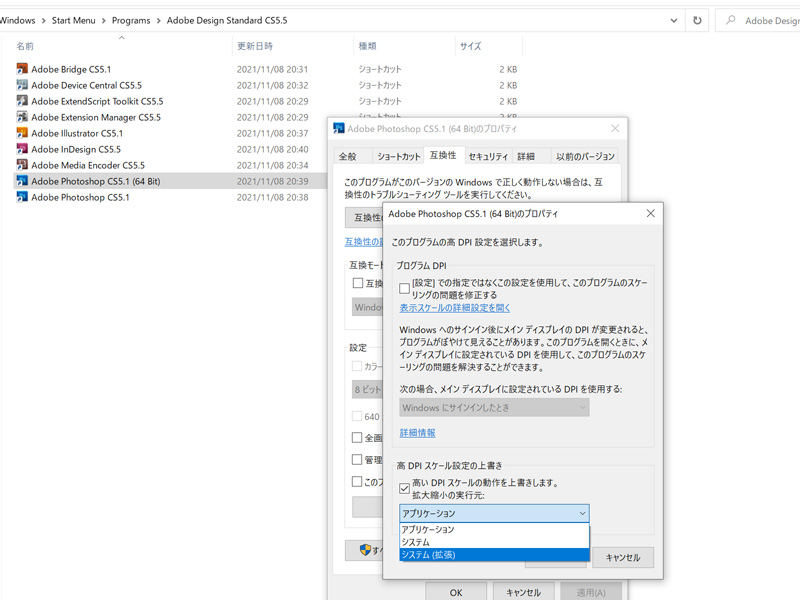Open the Windows sign-in DPI dropdown
This screenshot has width=800, height=600.
pos(494,408)
